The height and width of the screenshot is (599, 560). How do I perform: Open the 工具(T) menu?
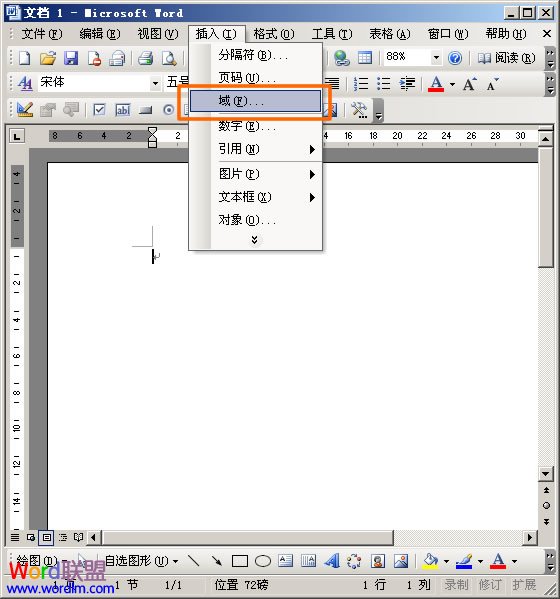click(332, 34)
